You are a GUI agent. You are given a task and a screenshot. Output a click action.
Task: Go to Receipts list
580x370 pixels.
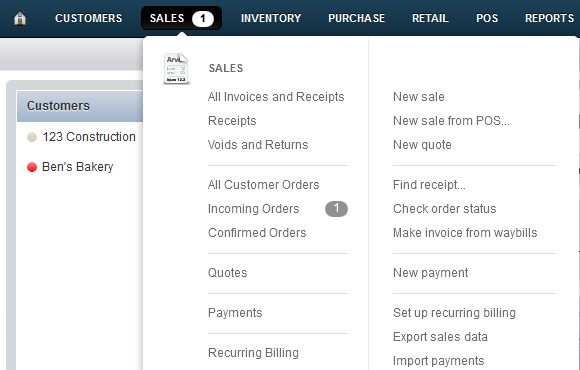232,121
